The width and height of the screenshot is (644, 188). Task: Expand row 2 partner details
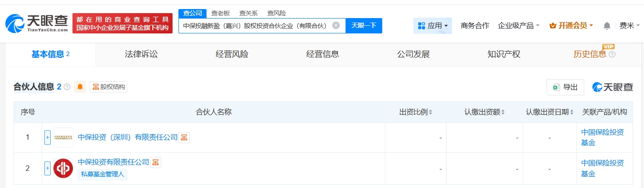(x=48, y=168)
